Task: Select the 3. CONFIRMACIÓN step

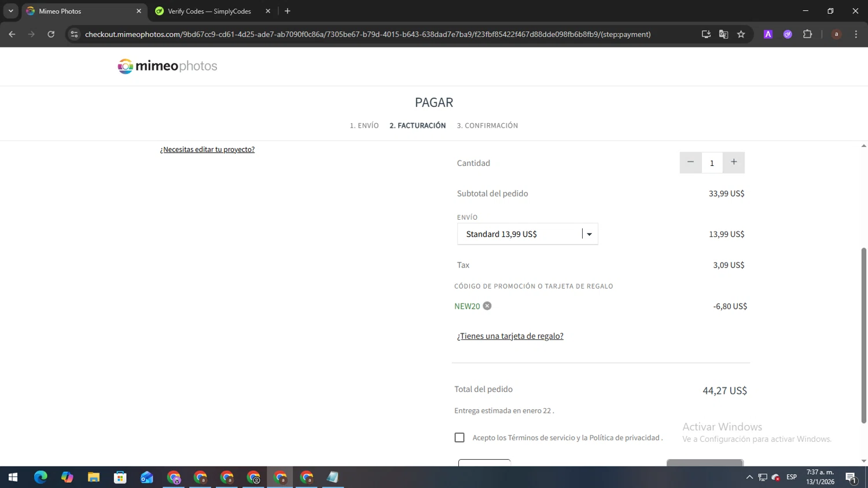Action: 487,125
